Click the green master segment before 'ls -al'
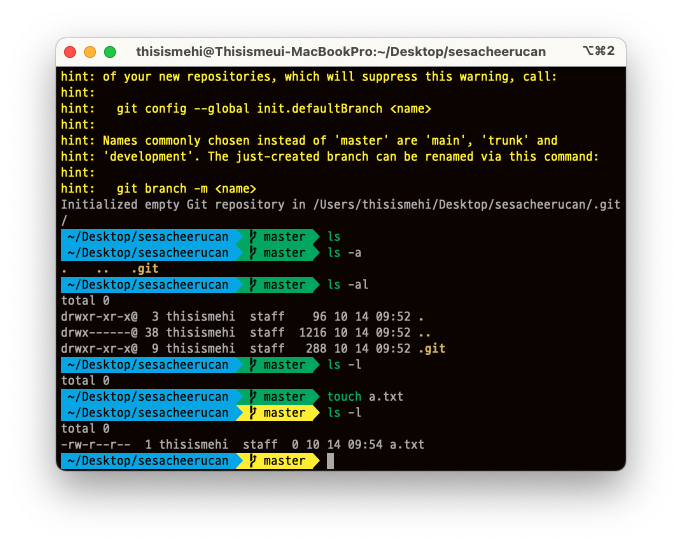The image size is (682, 545). pos(278,285)
